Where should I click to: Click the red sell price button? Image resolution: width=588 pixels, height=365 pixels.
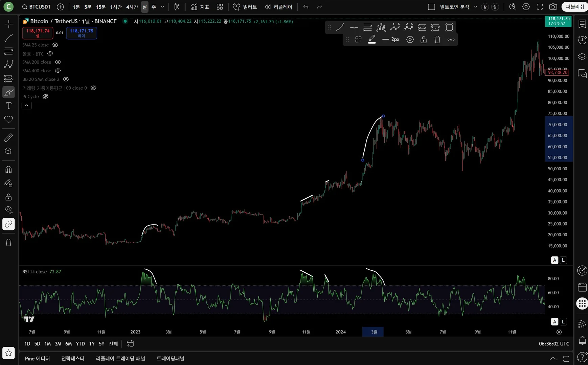click(38, 33)
